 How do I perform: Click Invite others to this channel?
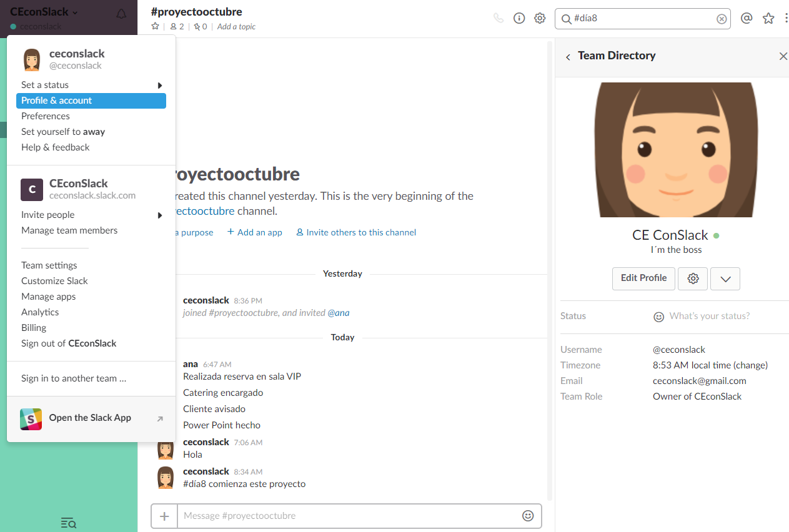point(356,232)
